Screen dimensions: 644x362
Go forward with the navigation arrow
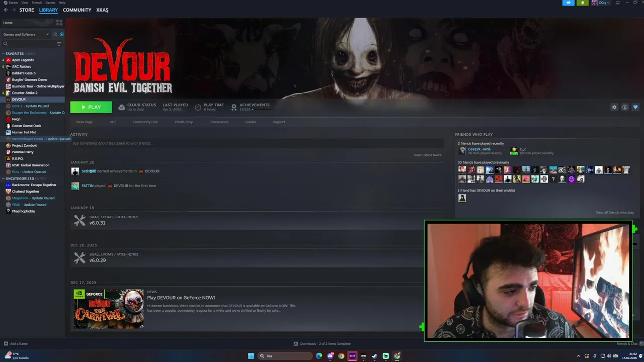coord(14,10)
